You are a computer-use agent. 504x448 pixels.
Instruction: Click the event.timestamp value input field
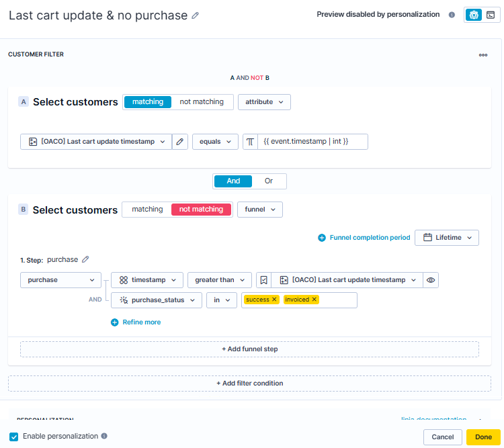coord(312,142)
